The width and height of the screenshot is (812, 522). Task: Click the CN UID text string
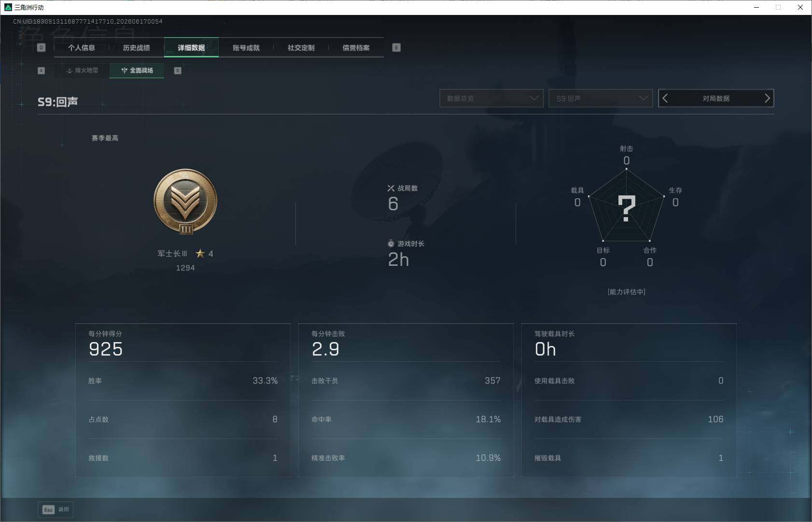pos(88,21)
